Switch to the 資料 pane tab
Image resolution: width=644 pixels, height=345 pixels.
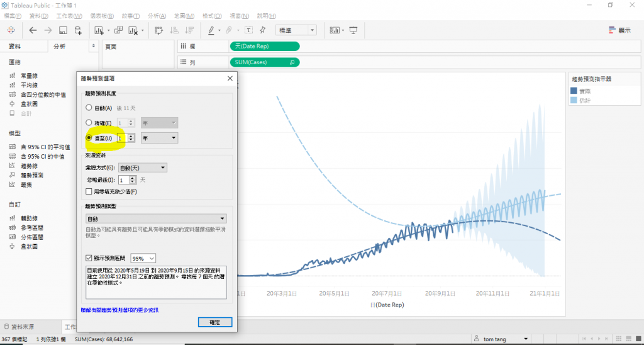pos(15,47)
